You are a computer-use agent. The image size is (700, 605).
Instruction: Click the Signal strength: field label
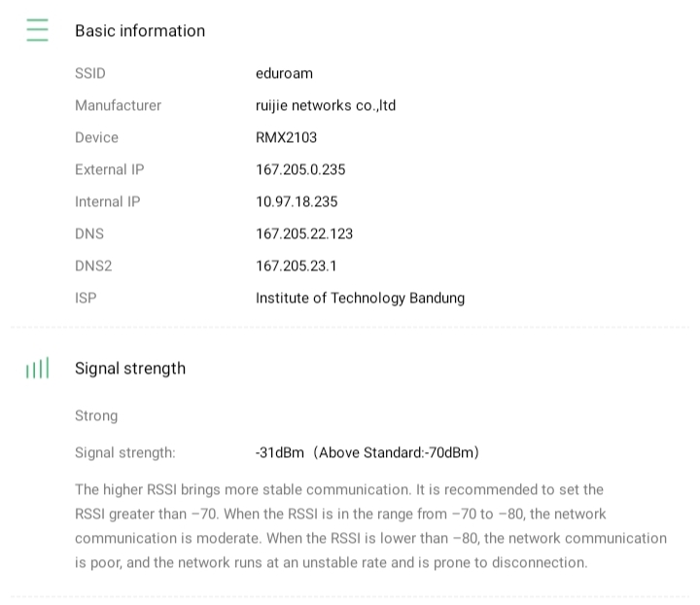125,453
